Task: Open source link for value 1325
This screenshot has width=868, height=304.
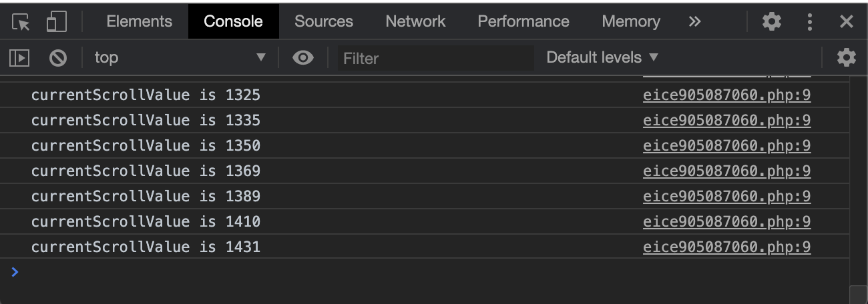Action: 726,95
